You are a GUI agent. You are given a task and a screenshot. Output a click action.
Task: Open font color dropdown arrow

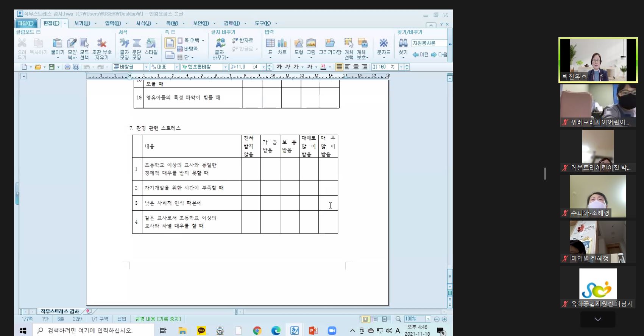click(x=330, y=67)
